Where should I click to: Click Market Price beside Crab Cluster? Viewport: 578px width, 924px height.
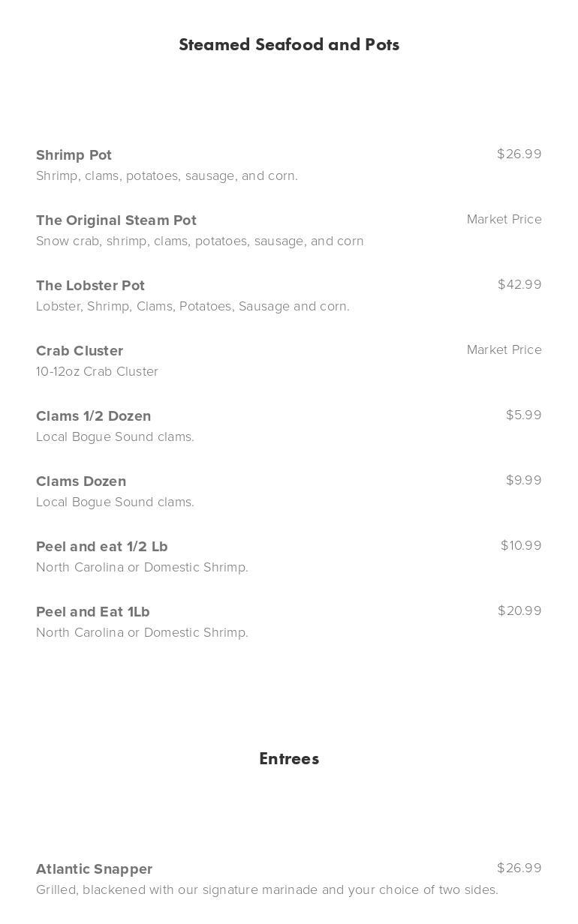tap(504, 350)
